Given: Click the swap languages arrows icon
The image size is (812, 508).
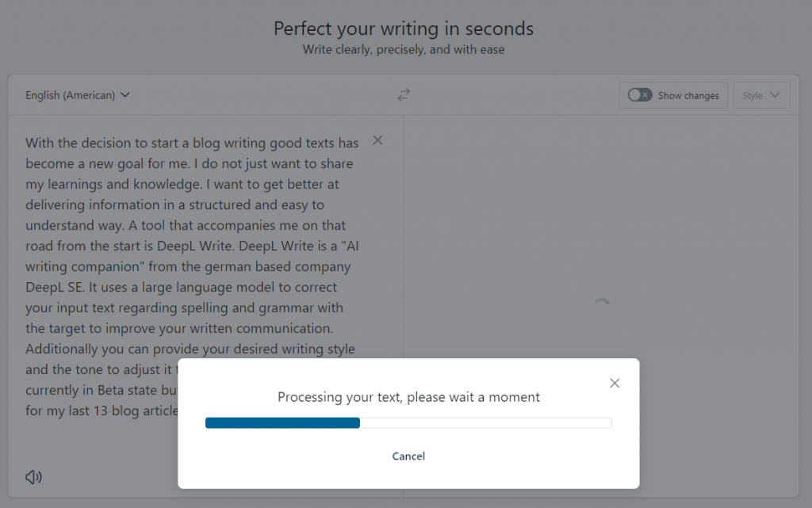Looking at the screenshot, I should coord(404,95).
